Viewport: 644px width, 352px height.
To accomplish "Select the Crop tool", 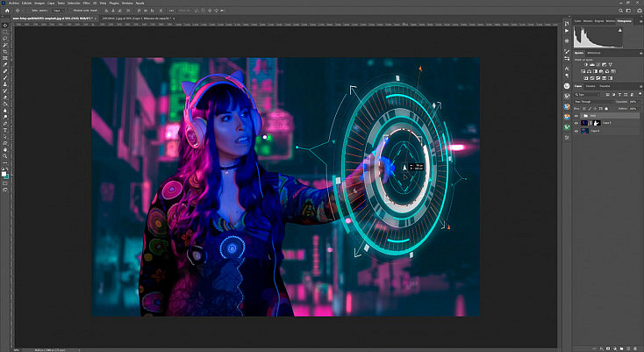I will [x=5, y=52].
